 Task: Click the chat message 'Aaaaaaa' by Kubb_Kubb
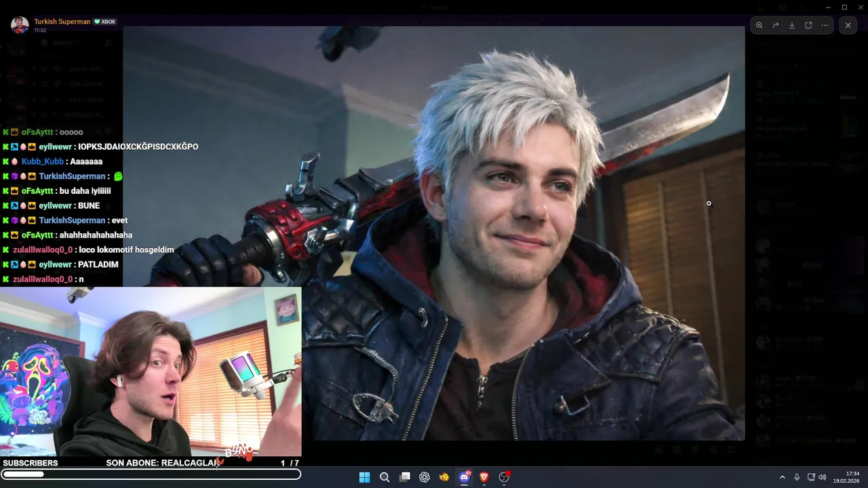coord(86,161)
